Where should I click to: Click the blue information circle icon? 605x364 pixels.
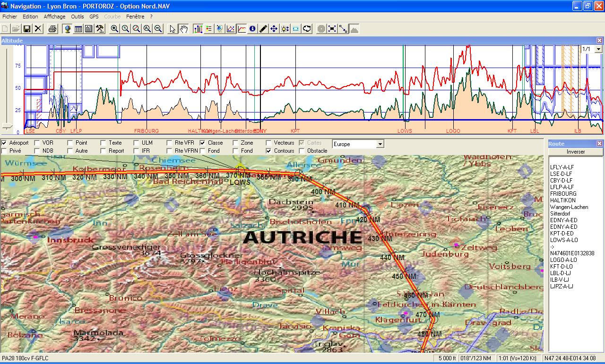tap(252, 29)
